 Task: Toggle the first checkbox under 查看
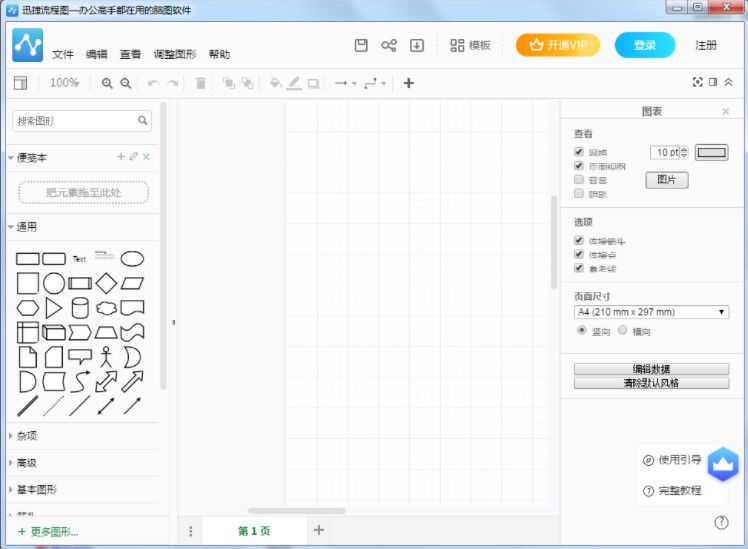[x=579, y=152]
